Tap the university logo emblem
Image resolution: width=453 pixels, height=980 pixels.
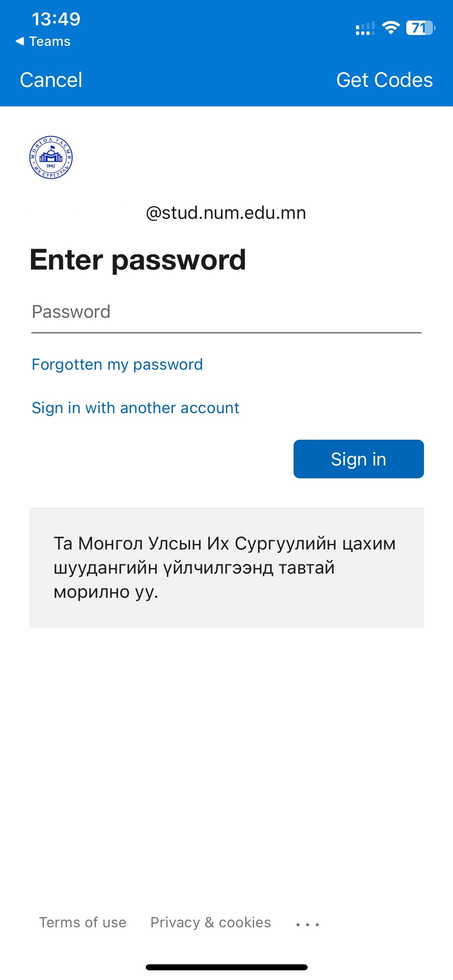[51, 157]
